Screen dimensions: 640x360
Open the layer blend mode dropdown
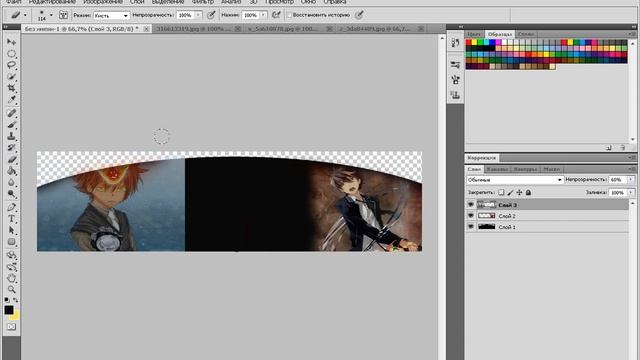pos(515,180)
